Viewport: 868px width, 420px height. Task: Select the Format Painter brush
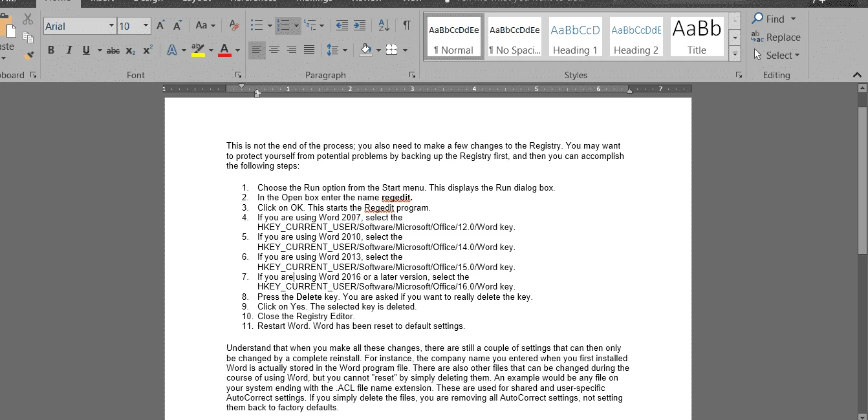pyautogui.click(x=28, y=56)
